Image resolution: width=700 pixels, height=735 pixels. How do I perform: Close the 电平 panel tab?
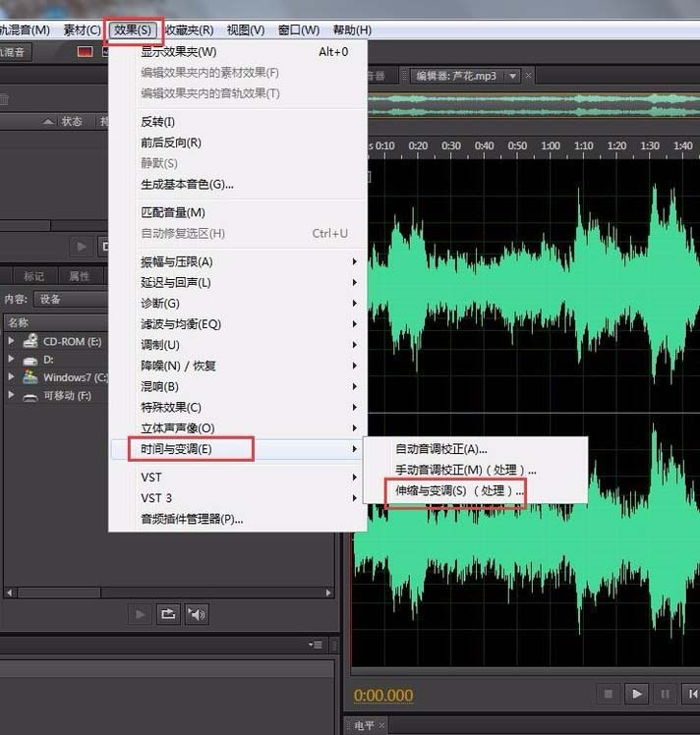point(381,725)
